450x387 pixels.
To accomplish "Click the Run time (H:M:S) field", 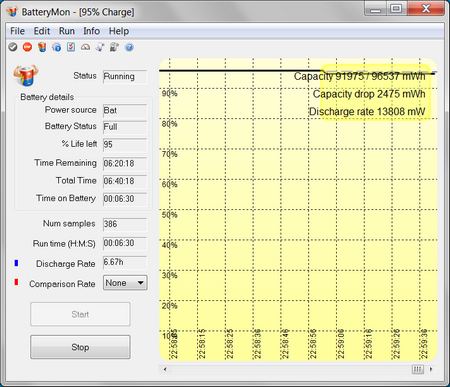I will tap(125, 243).
